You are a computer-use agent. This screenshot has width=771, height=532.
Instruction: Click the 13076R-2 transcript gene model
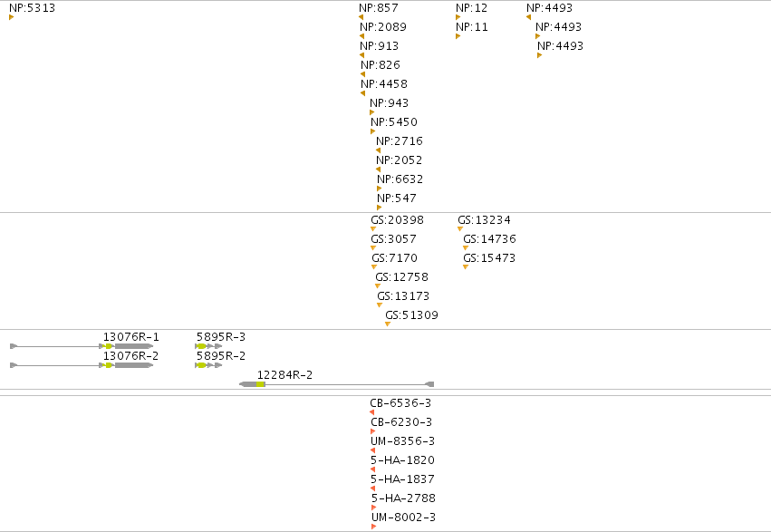point(82,365)
